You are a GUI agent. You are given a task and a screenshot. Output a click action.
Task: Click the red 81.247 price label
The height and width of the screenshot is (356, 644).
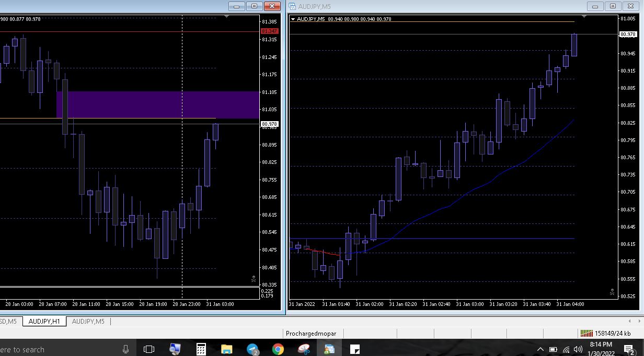(269, 31)
